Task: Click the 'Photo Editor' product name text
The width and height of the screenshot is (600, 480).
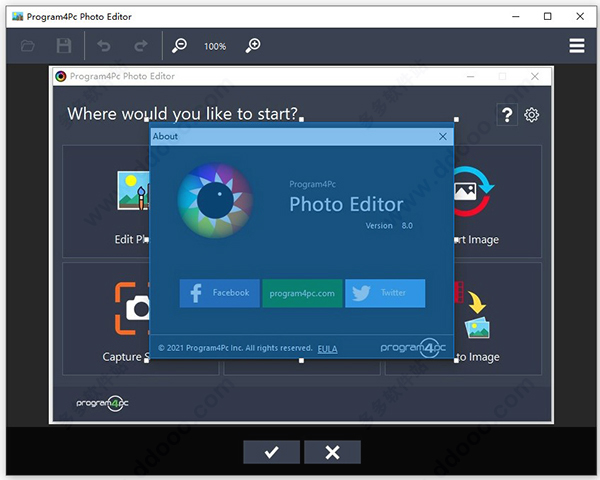Action: [x=346, y=204]
